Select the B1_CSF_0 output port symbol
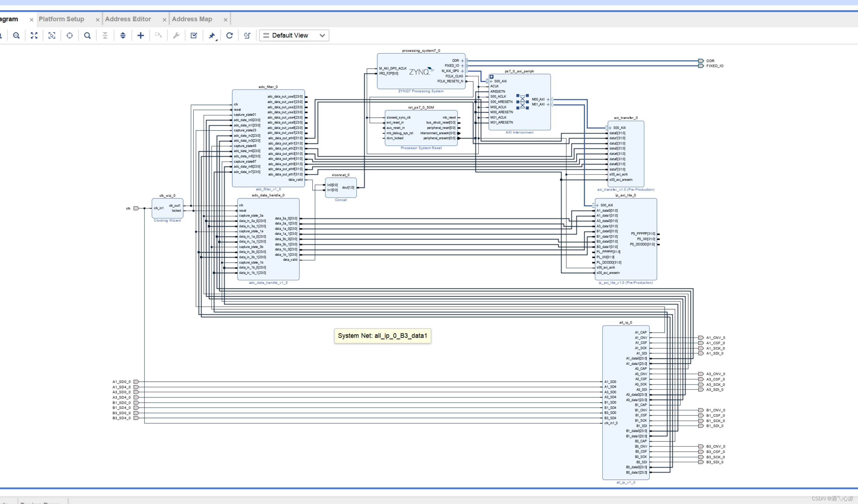 (x=701, y=415)
